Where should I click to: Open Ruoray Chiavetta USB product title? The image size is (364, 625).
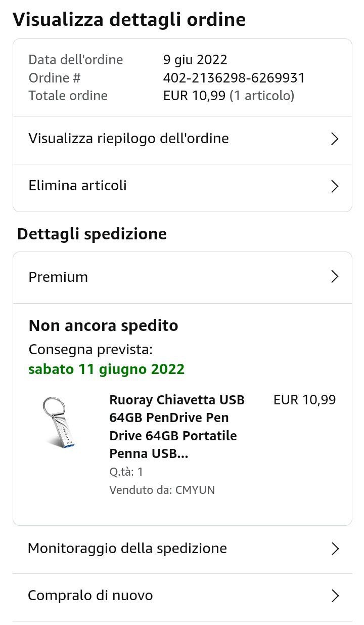click(177, 427)
